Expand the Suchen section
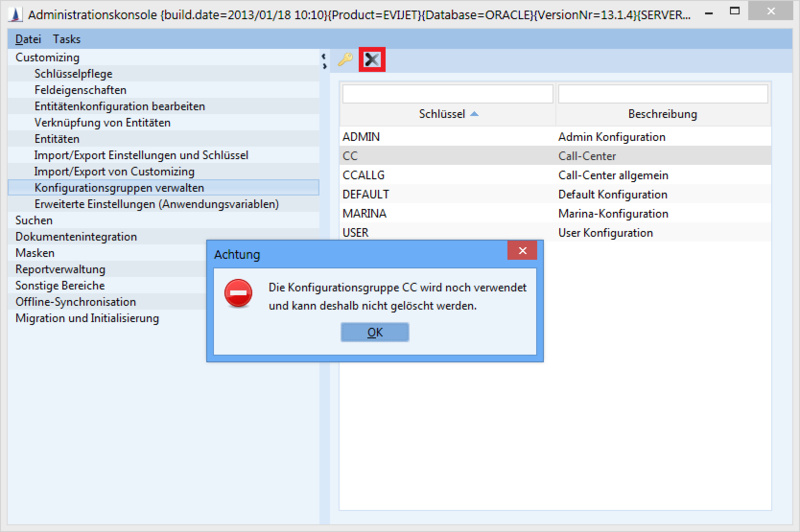This screenshot has height=532, width=800. (x=34, y=220)
